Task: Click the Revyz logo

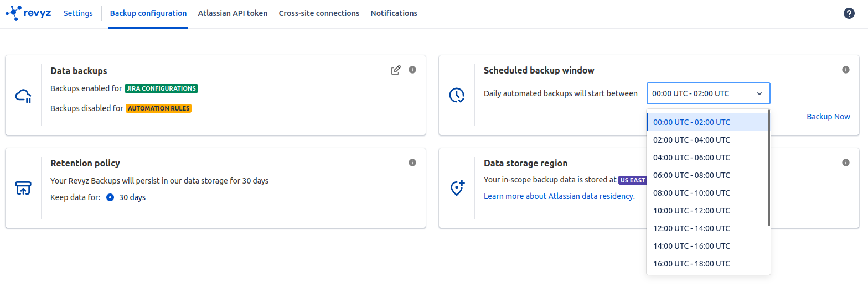Action: (28, 13)
